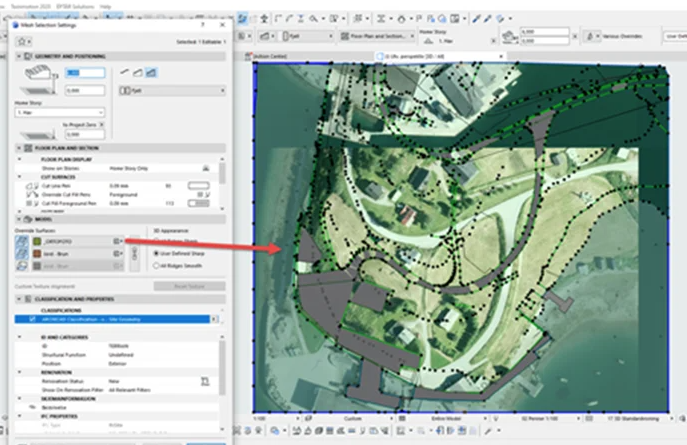687x445 pixels.
Task: Select the All Ridges Smooth radio option
Action: (x=156, y=266)
